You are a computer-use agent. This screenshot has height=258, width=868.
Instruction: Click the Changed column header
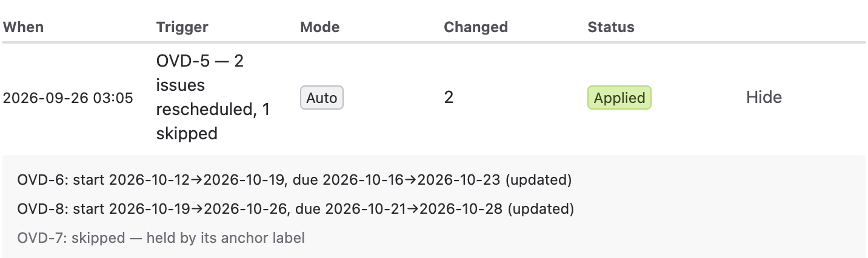point(476,27)
